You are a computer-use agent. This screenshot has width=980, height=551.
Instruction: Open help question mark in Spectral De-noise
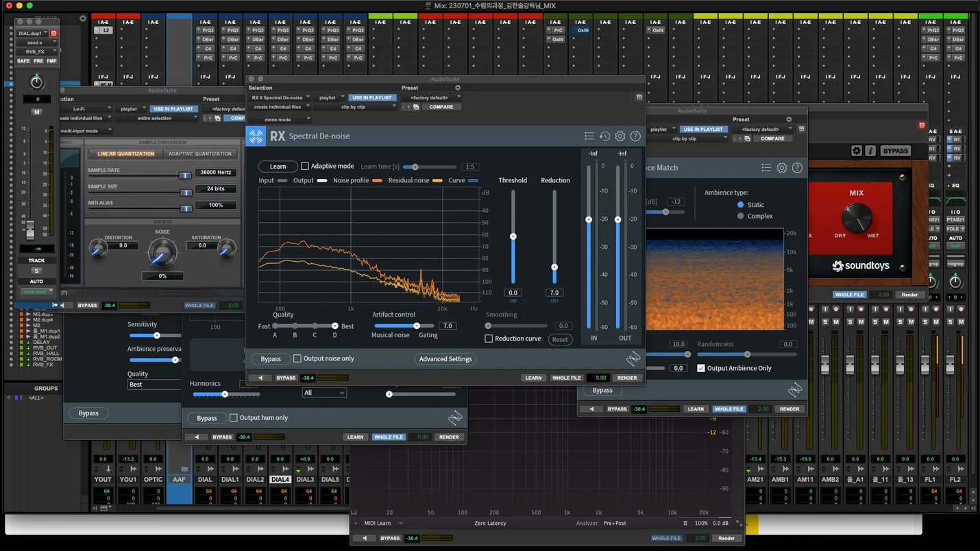click(x=635, y=136)
